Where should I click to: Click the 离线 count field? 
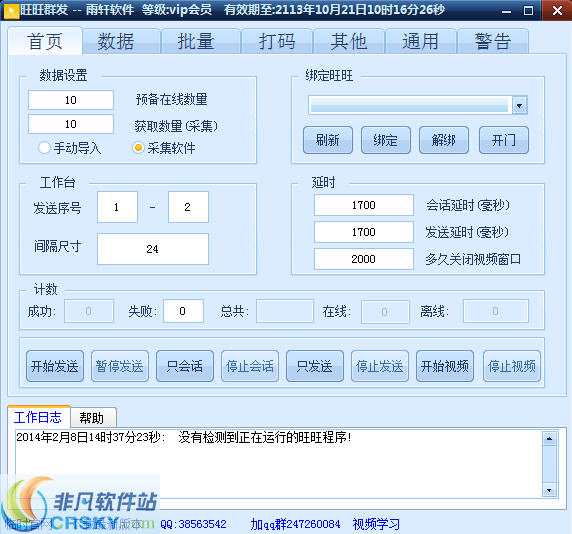[495, 311]
